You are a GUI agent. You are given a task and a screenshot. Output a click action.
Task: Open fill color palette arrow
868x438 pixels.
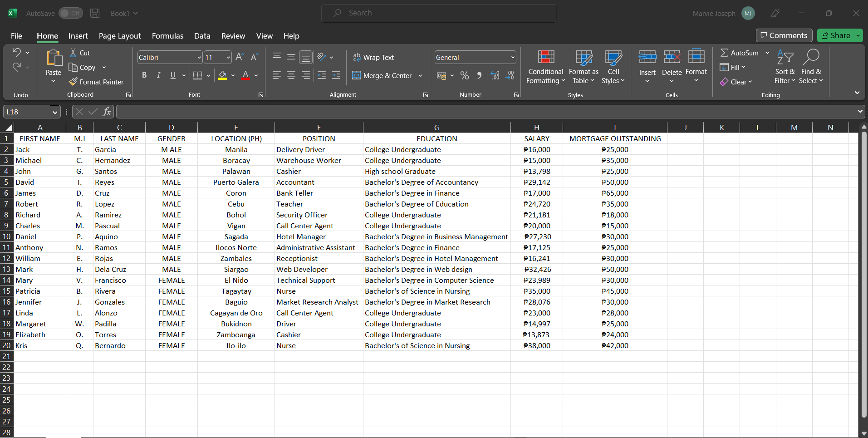coord(233,76)
